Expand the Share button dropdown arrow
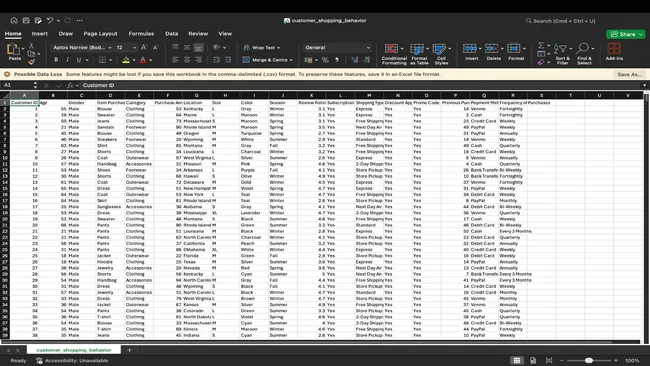 coord(641,34)
